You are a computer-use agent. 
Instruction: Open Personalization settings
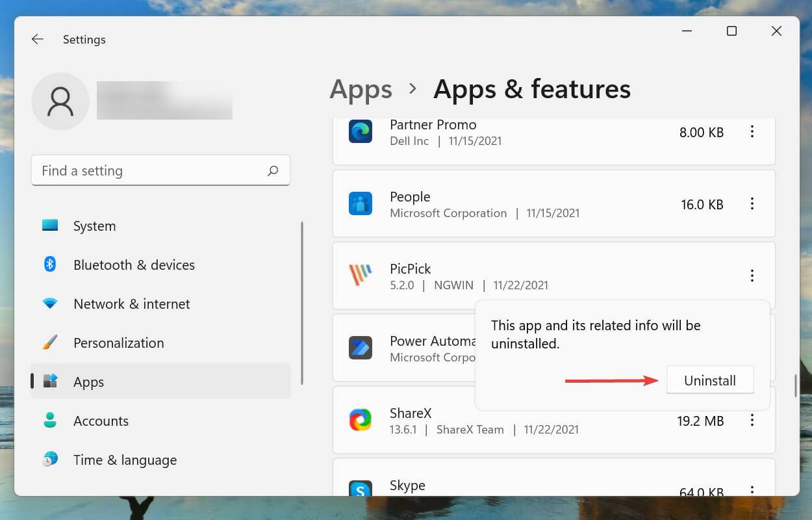pos(160,343)
